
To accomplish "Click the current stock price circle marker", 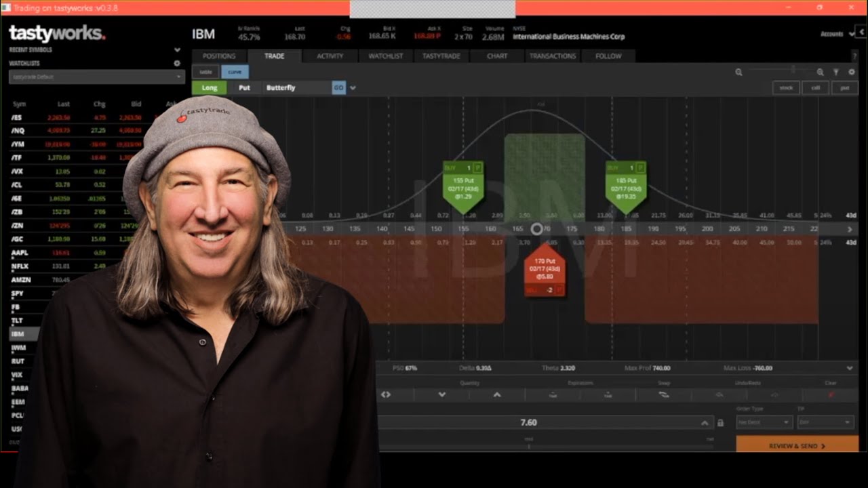I will 536,229.
